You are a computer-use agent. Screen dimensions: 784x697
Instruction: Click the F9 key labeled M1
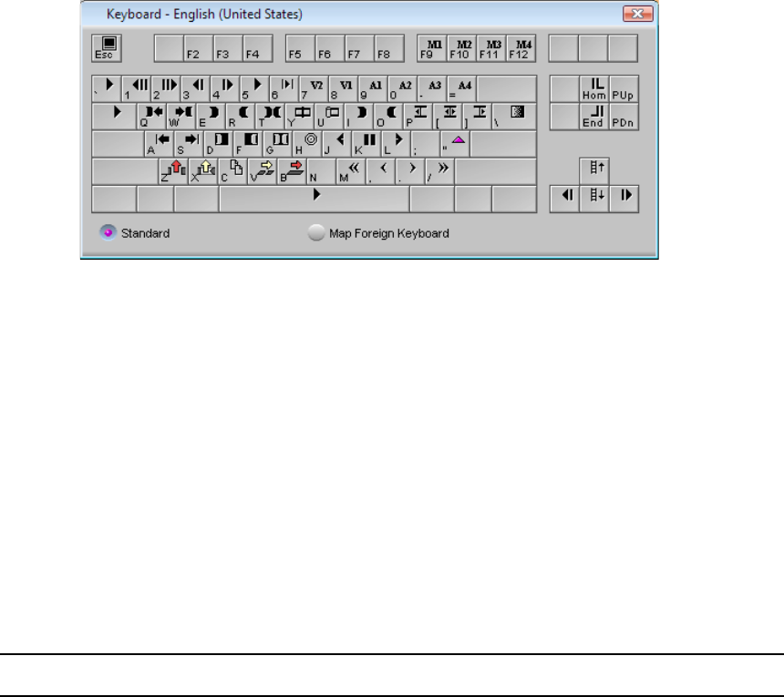432,48
